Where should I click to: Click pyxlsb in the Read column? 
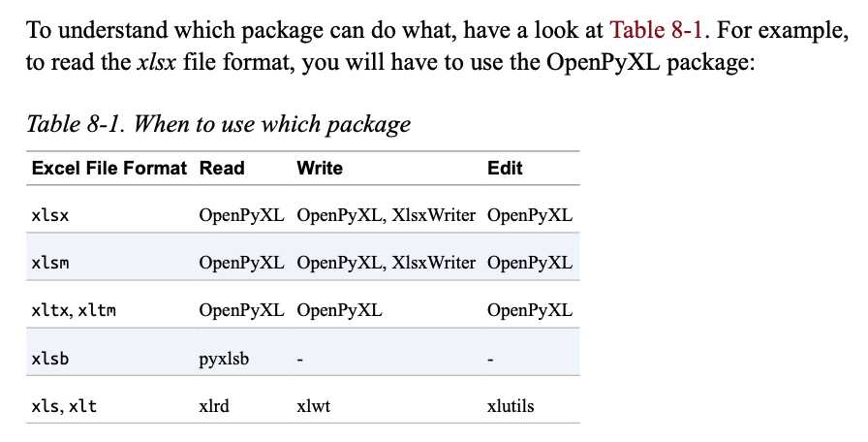click(224, 359)
